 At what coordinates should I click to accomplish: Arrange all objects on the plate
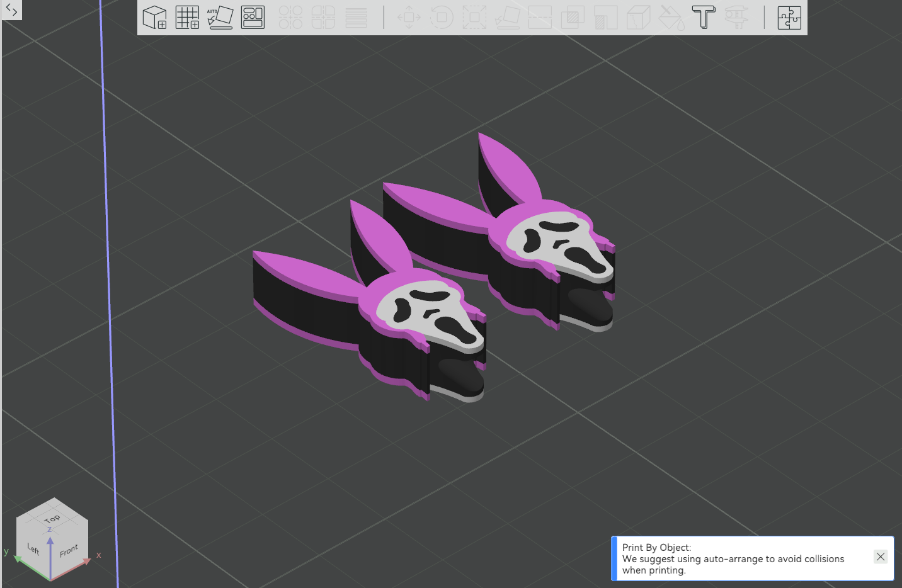[x=253, y=17]
